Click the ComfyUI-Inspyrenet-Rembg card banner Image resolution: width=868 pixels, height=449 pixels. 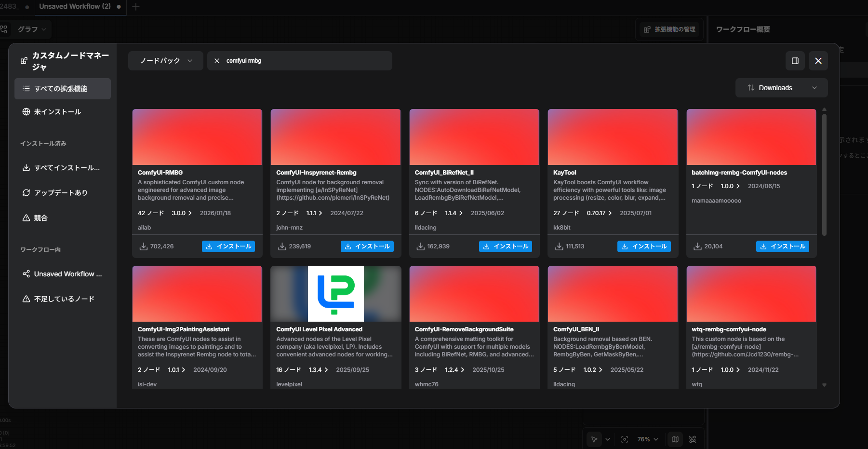(335, 137)
